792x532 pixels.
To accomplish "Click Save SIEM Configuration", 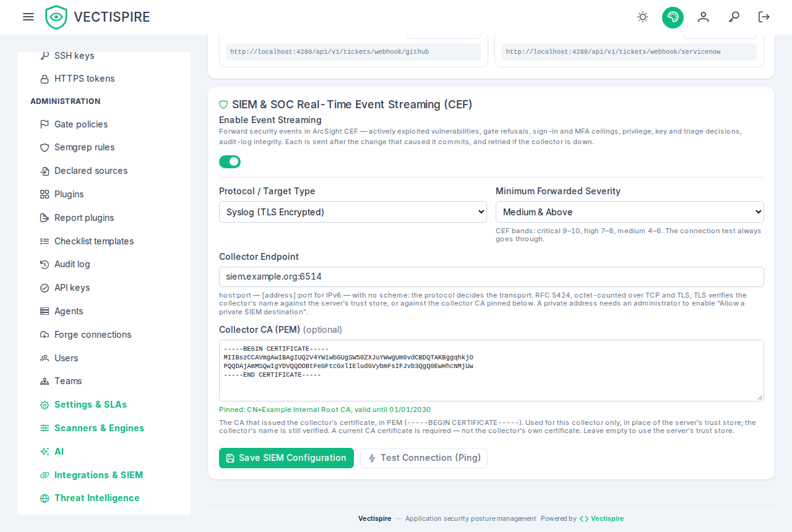I will click(286, 458).
